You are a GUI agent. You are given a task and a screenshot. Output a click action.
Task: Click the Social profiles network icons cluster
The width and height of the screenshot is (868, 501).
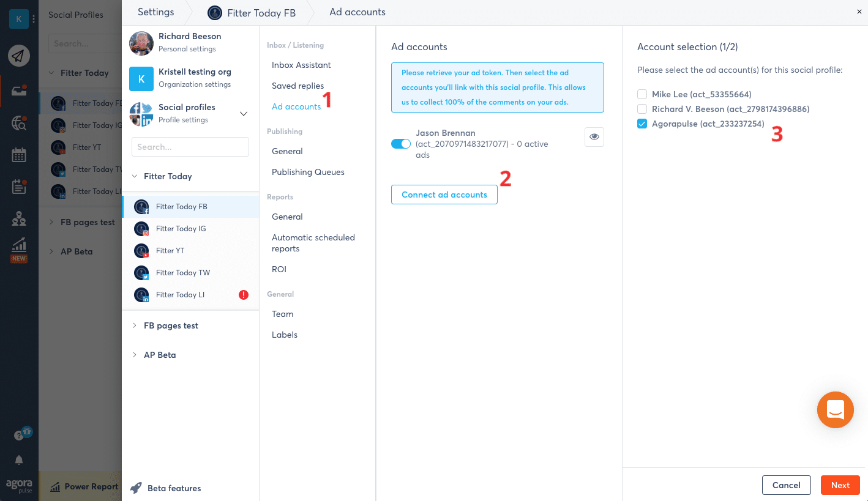141,114
